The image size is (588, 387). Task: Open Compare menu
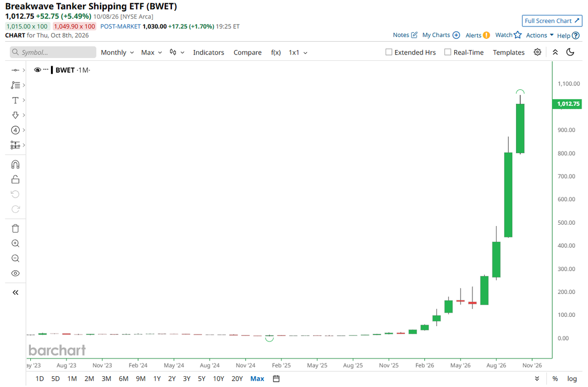tap(247, 52)
